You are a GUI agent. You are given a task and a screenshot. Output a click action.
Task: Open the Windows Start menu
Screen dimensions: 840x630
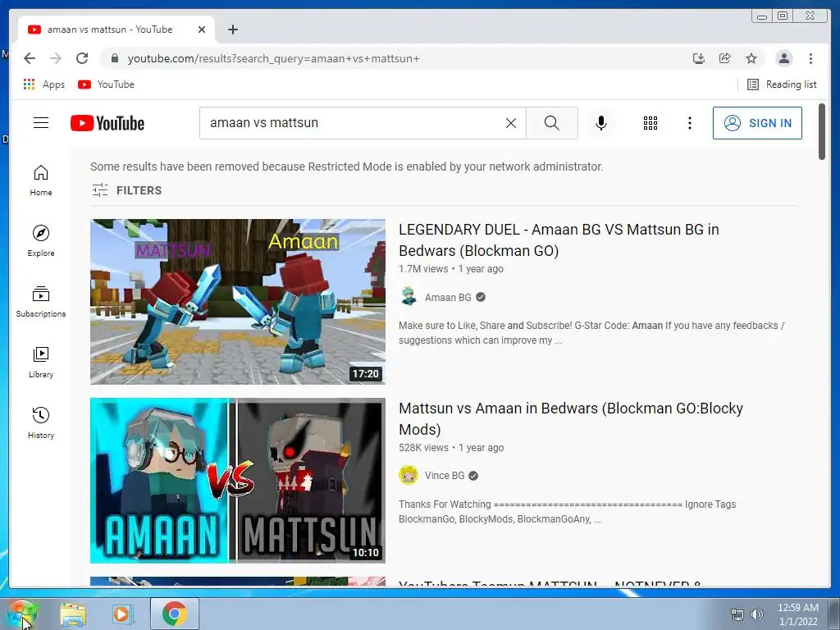21,614
